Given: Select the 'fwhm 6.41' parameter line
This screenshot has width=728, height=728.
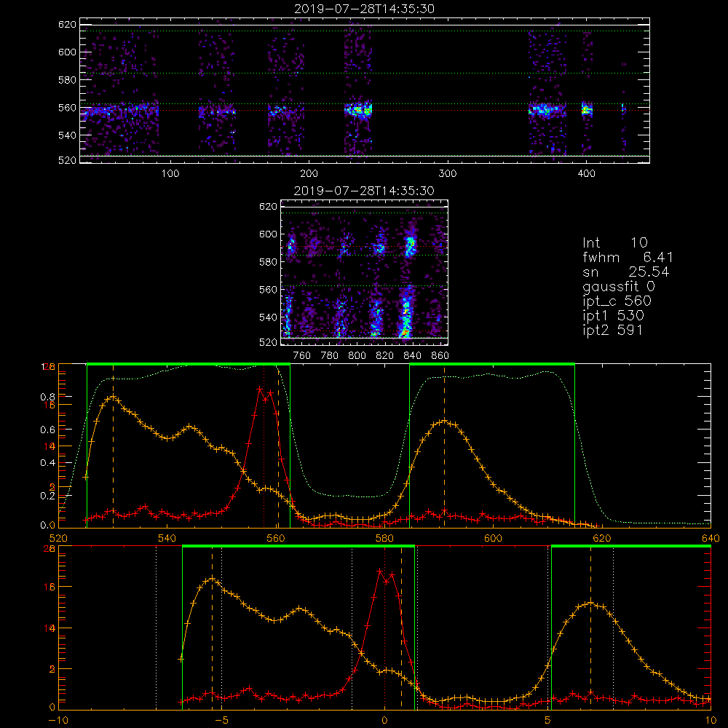Looking at the screenshot, I should click(x=628, y=257).
